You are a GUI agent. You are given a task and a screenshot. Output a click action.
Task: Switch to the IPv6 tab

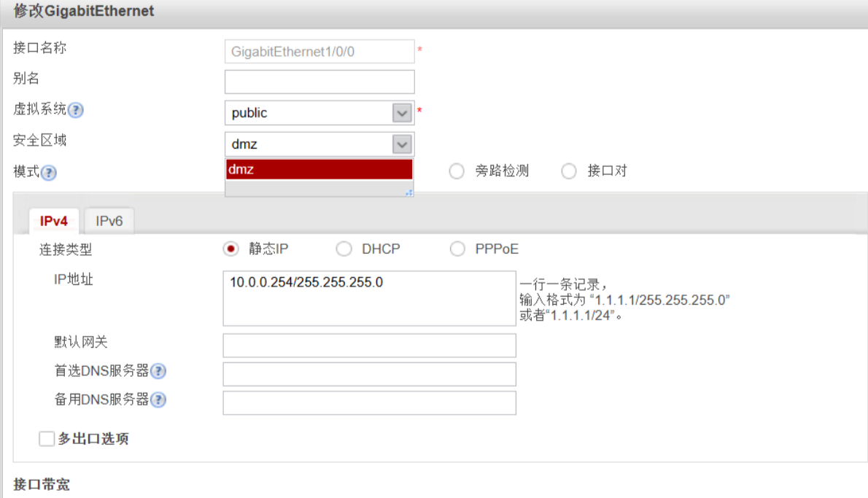click(x=109, y=222)
